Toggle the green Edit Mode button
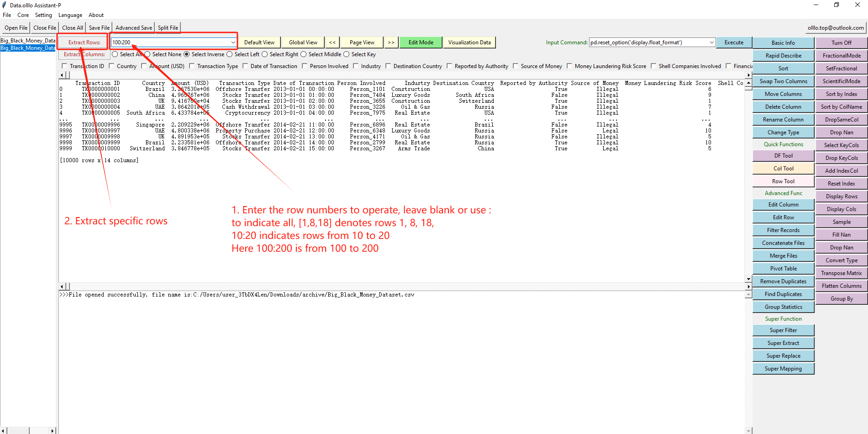The image size is (868, 434). pyautogui.click(x=421, y=42)
